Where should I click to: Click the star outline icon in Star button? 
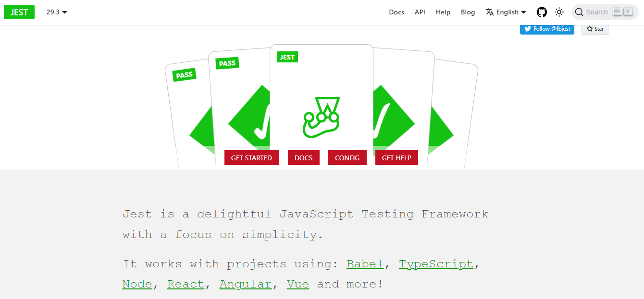click(590, 29)
